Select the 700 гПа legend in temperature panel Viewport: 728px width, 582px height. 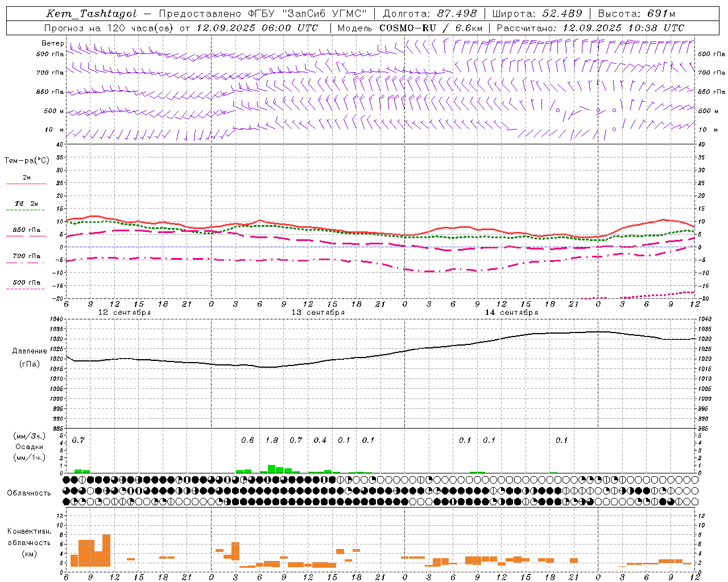[x=26, y=256]
